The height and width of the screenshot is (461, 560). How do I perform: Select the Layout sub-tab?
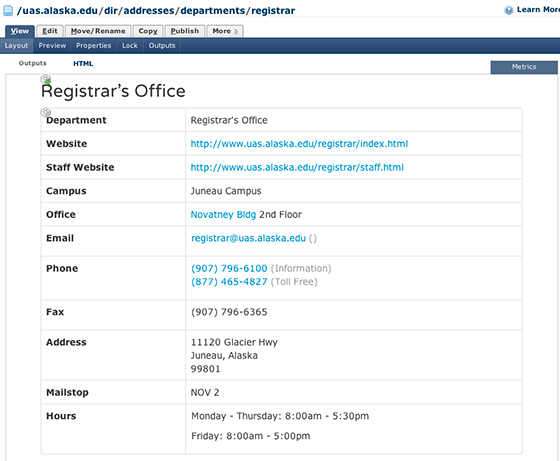pos(16,46)
